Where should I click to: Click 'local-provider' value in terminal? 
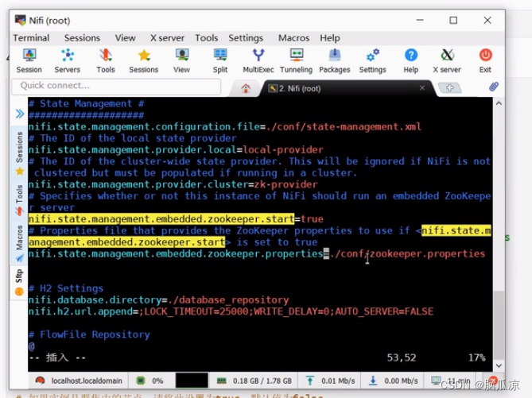(283, 150)
